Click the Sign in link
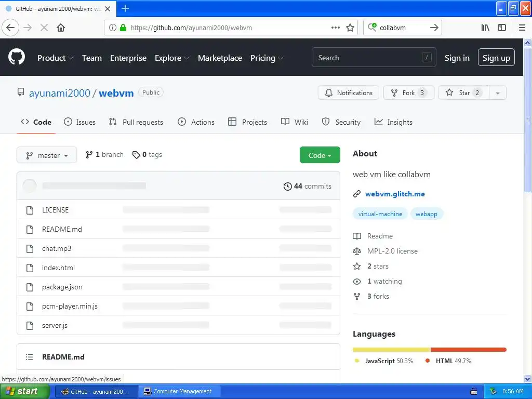532x399 pixels. (x=457, y=58)
